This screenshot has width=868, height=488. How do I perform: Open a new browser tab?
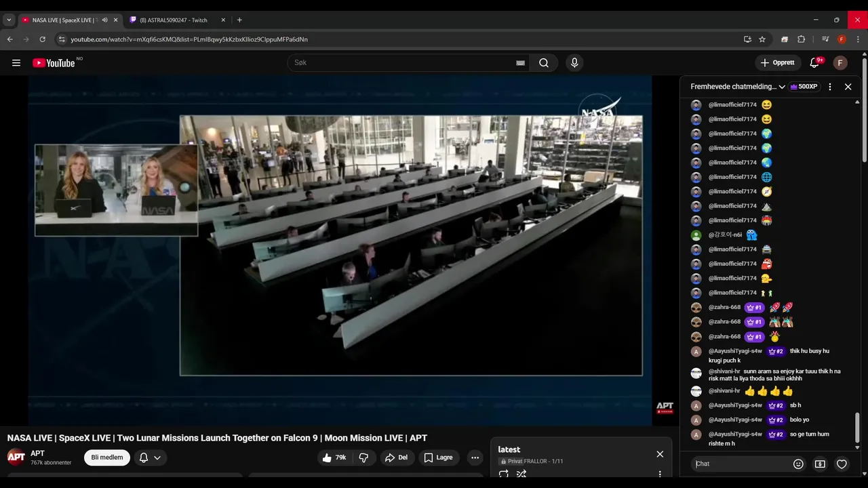coord(239,20)
